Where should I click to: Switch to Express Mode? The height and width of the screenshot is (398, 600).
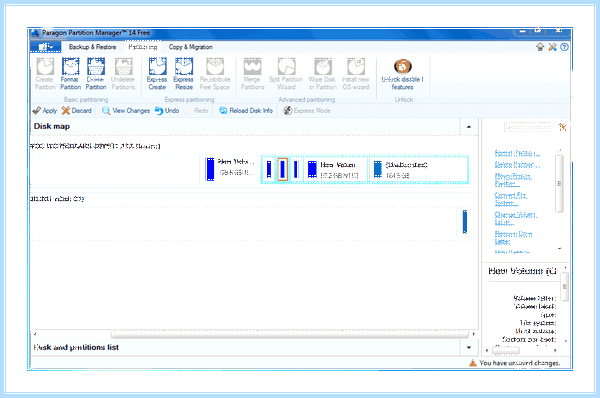coord(307,111)
